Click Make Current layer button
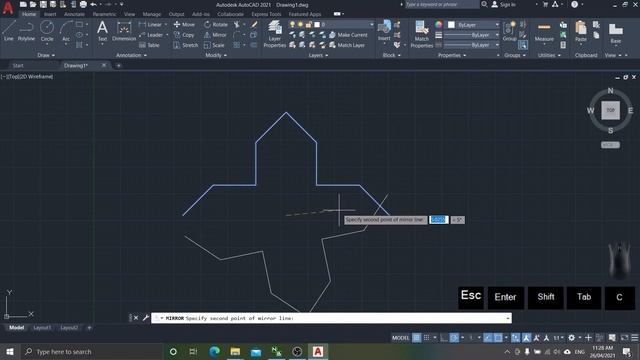The image size is (640, 360). coord(348,35)
